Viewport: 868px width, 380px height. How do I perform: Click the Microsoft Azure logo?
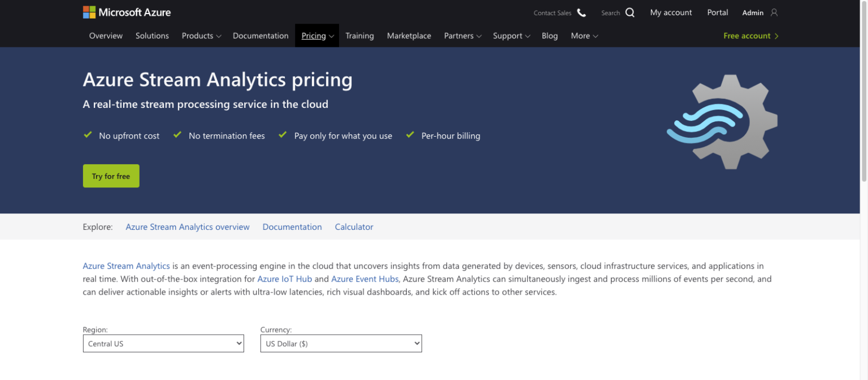click(x=127, y=11)
